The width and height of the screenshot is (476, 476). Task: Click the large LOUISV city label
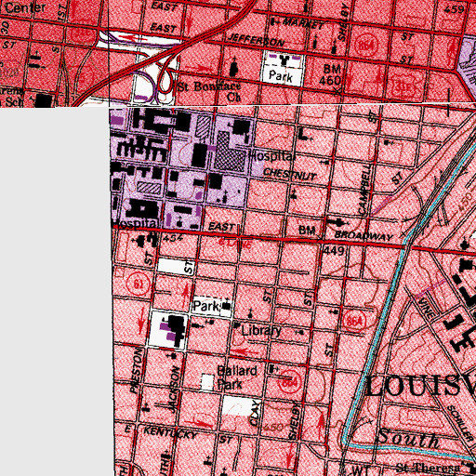coord(421,386)
